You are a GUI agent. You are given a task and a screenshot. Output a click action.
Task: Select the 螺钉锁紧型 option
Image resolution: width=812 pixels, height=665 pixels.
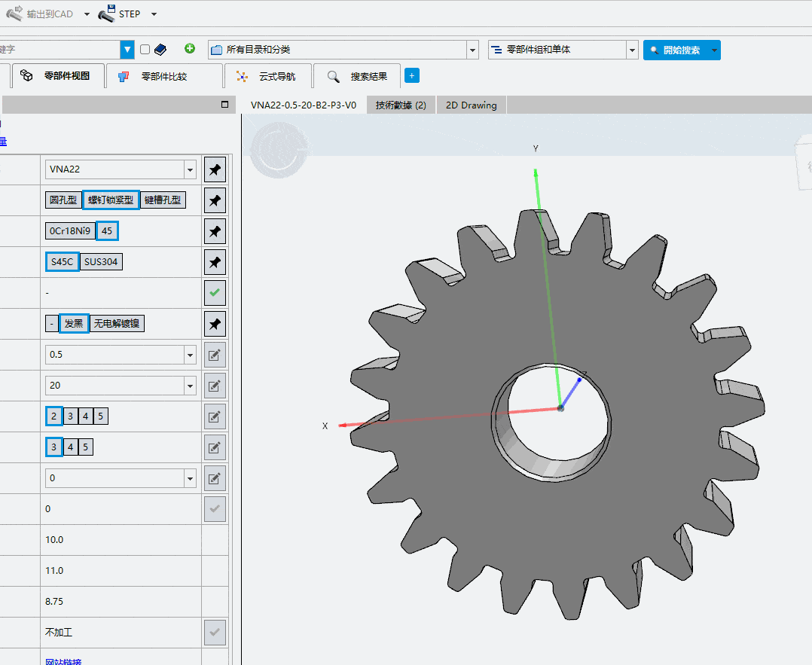coord(111,200)
